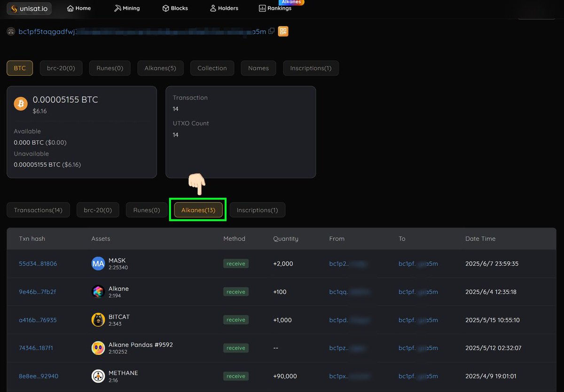Select the BTC tab

(20, 68)
